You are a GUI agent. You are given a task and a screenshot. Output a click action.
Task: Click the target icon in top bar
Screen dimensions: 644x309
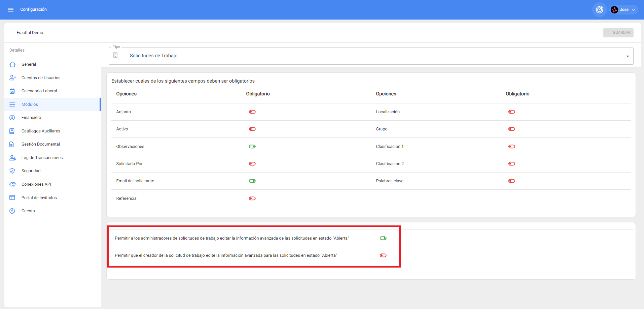pos(599,9)
